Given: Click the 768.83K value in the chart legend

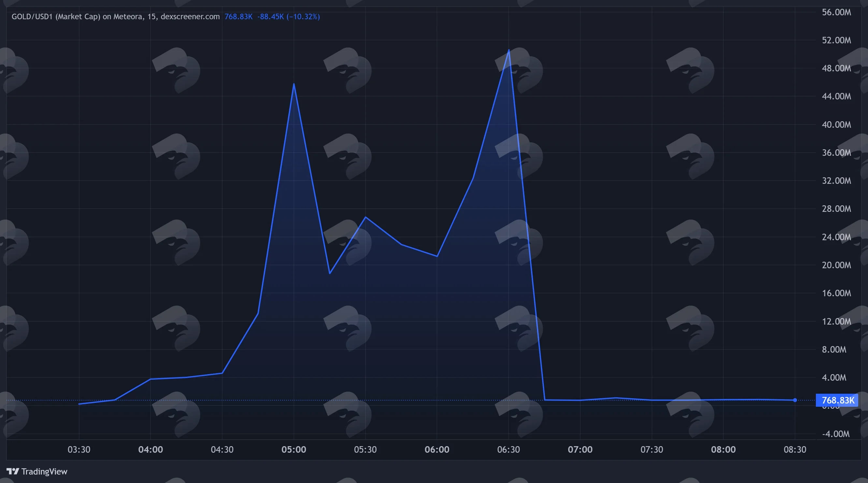Looking at the screenshot, I should coord(238,17).
